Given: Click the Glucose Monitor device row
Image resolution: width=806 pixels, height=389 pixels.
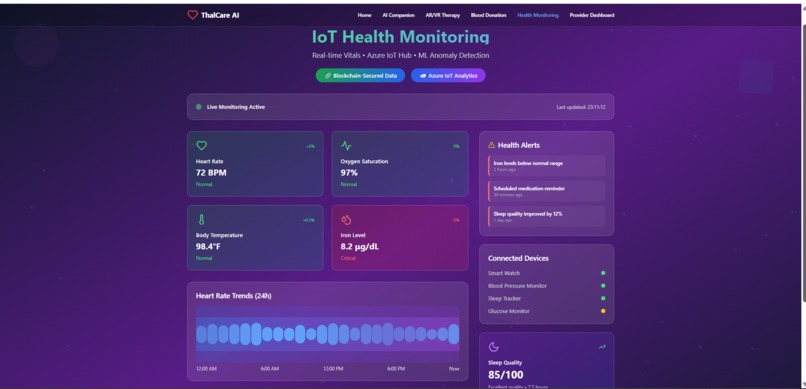Looking at the screenshot, I should [546, 311].
